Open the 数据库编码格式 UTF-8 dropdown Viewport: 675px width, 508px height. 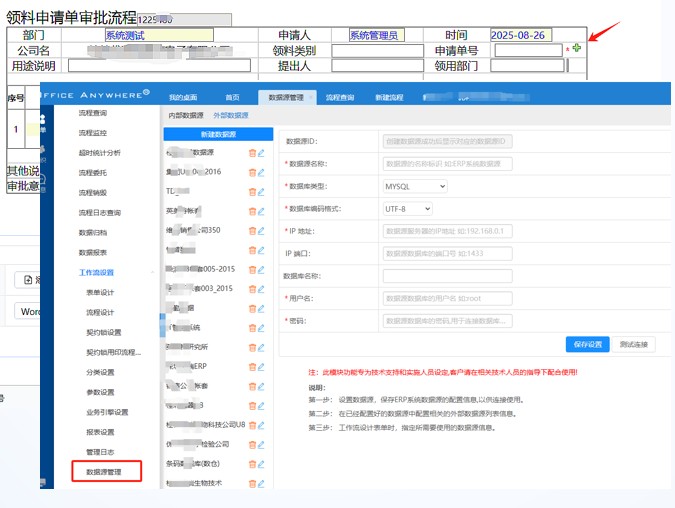click(408, 208)
